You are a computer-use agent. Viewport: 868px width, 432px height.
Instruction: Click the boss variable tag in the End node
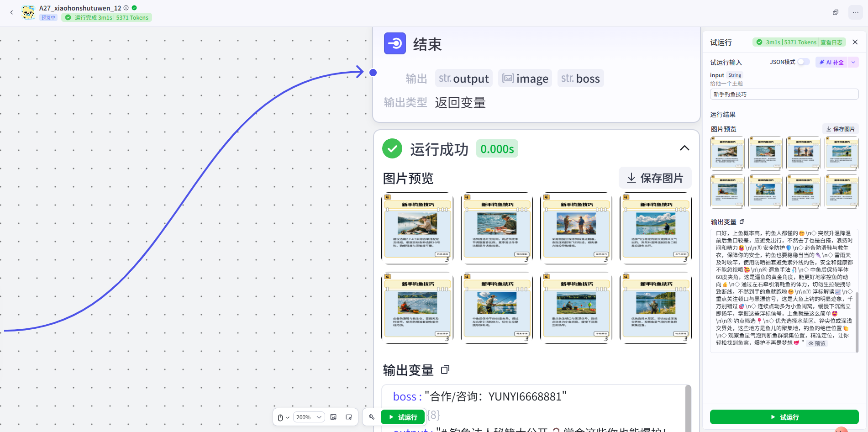pos(580,78)
